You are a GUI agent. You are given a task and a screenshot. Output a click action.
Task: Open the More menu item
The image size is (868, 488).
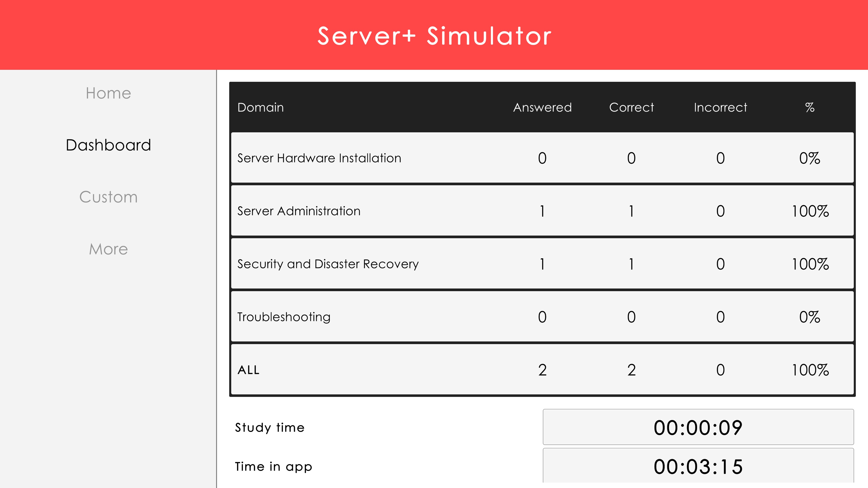[108, 249]
